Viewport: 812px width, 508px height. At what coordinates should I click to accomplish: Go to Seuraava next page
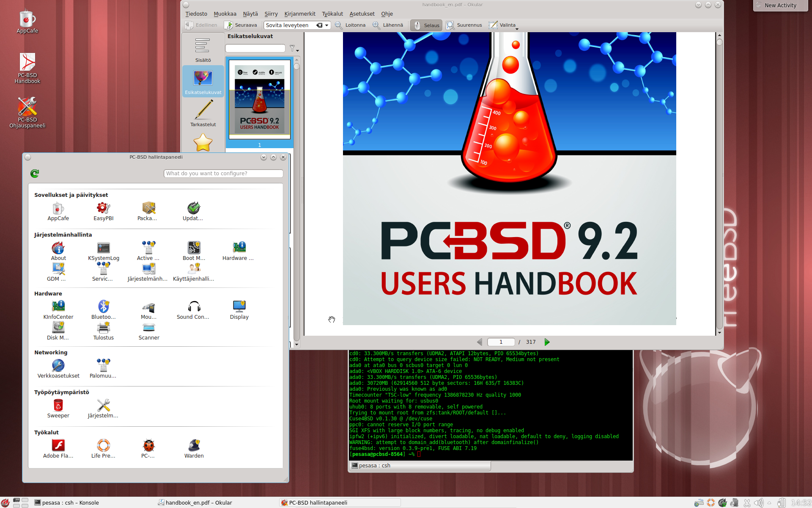pos(241,25)
